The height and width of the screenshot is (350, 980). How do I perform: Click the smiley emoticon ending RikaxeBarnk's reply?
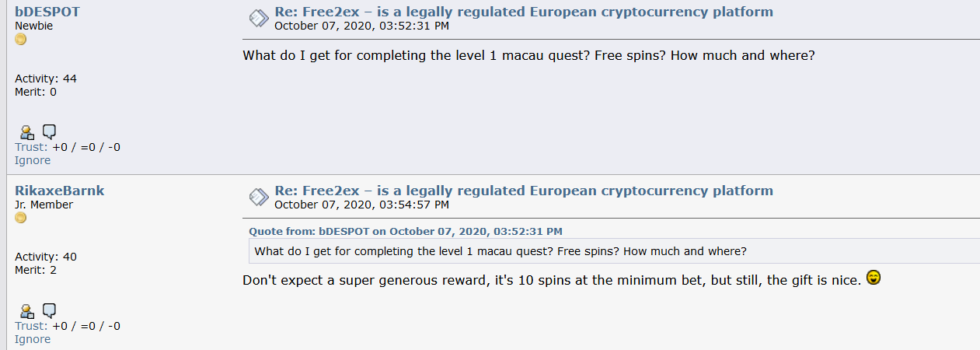(874, 278)
